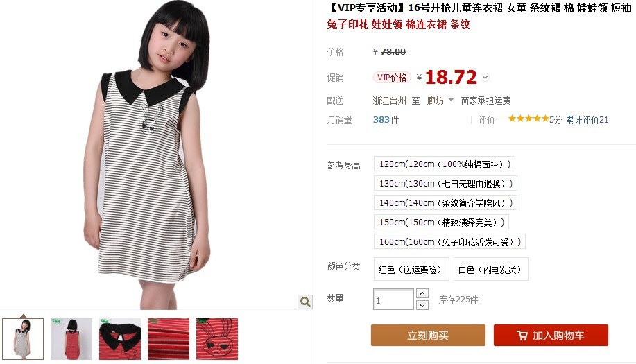
Task: View the red stripe fabric thumbnail
Action: (169, 339)
